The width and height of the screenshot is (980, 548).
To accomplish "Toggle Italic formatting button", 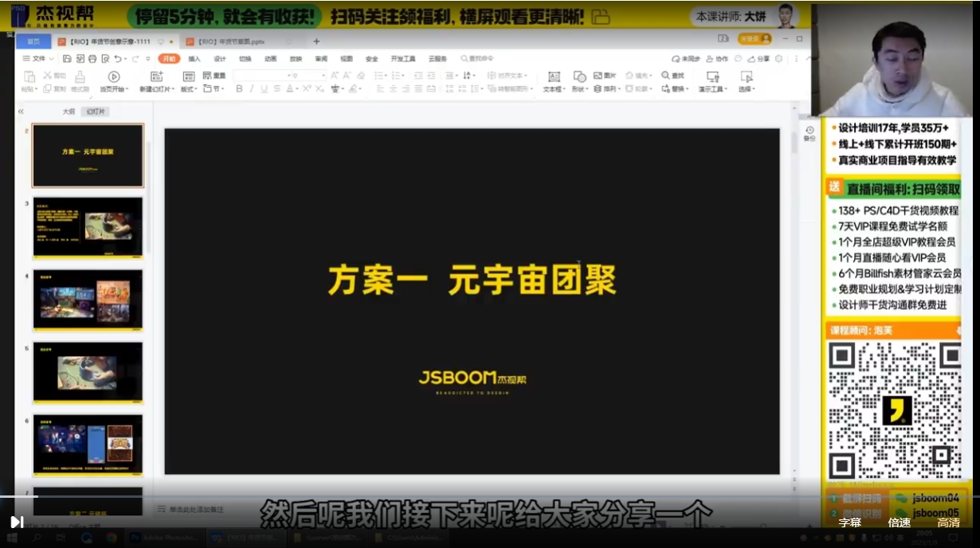I will tap(252, 88).
